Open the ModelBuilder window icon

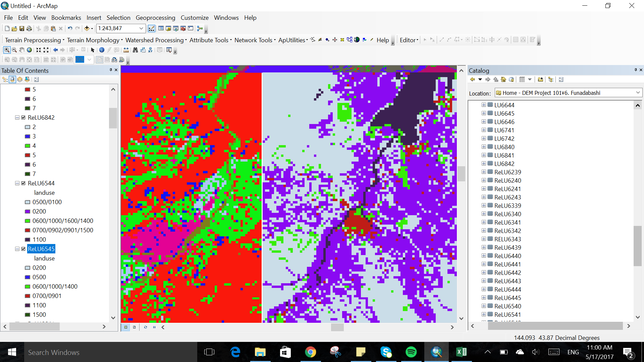200,28
